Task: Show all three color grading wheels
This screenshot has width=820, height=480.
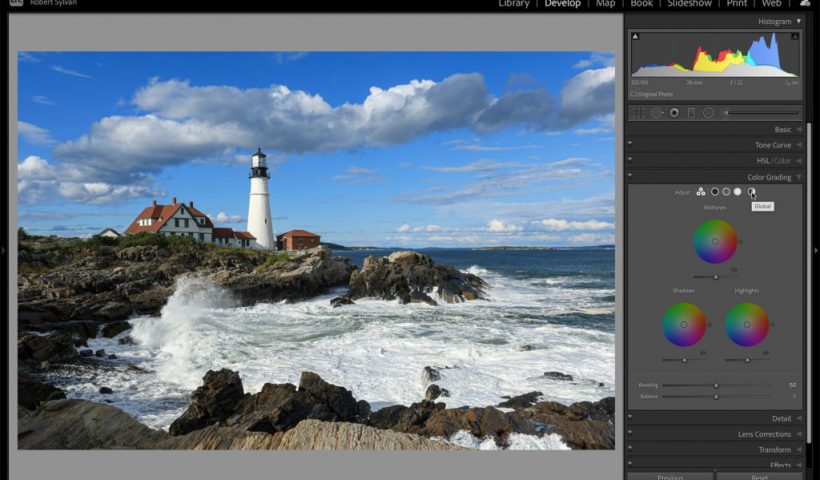Action: coord(701,192)
